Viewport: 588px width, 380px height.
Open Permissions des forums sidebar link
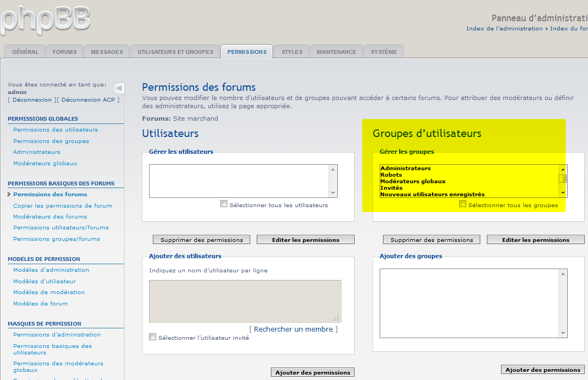(50, 194)
